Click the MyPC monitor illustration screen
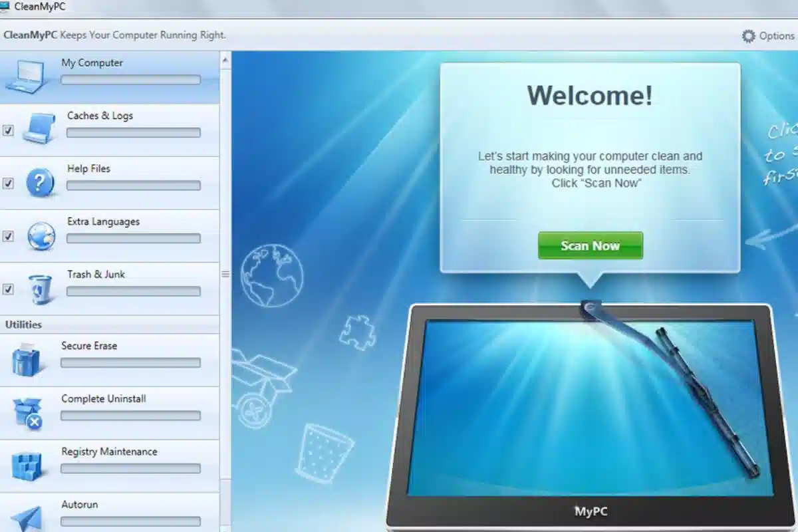 tap(591, 408)
